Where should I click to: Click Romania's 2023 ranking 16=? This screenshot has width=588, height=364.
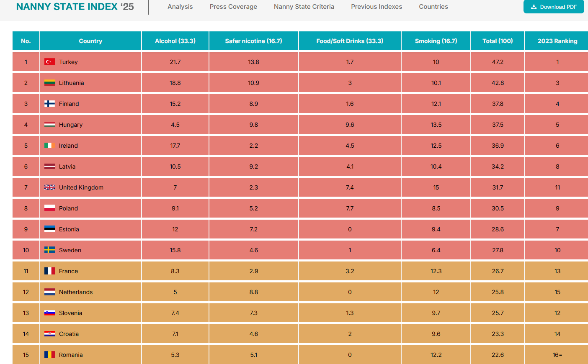pos(557,355)
